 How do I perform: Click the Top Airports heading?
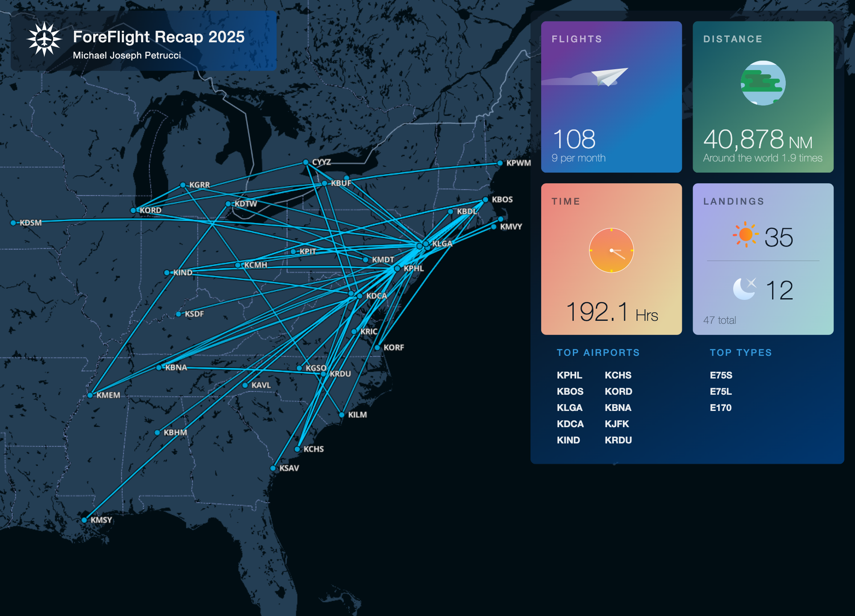[598, 352]
